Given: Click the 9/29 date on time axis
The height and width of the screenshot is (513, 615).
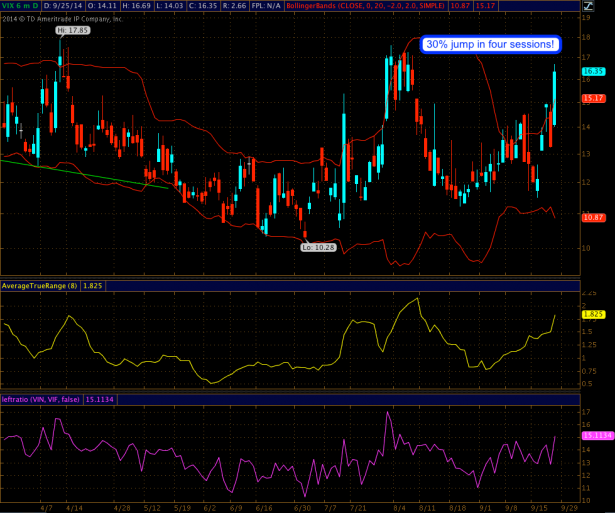Looking at the screenshot, I should (x=569, y=507).
